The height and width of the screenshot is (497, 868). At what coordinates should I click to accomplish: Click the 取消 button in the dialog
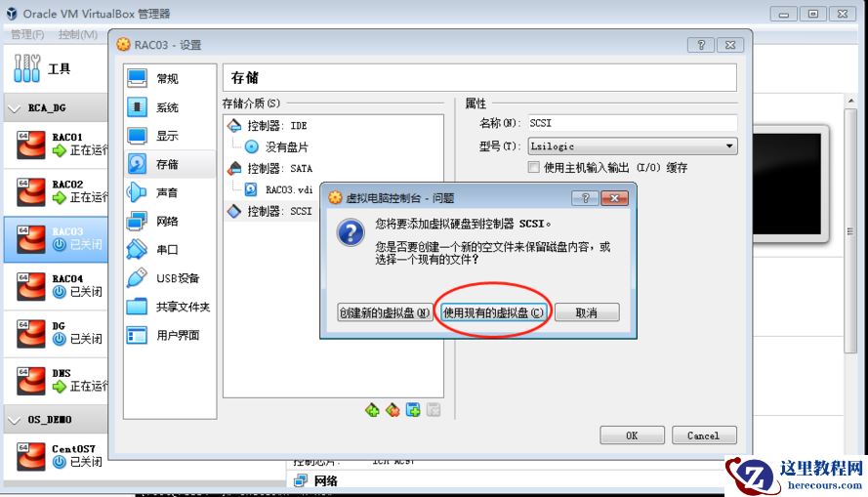coord(587,312)
